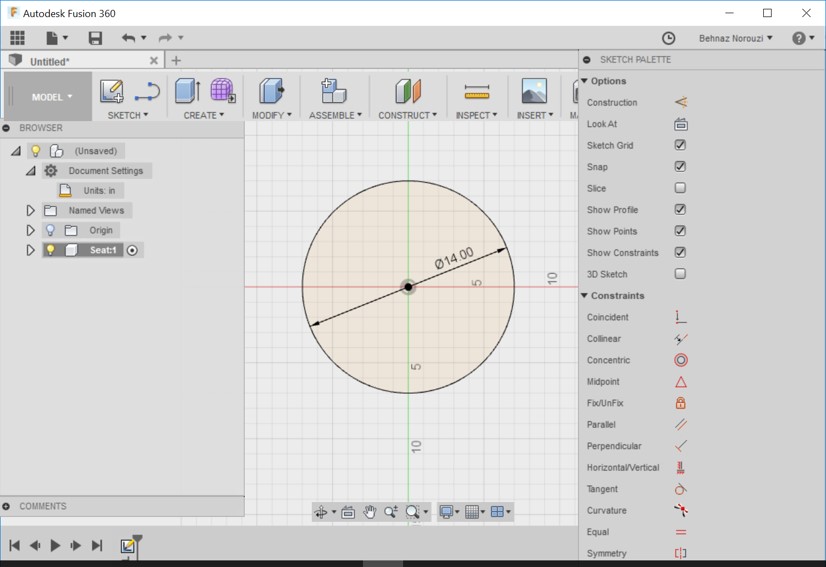Image resolution: width=826 pixels, height=567 pixels.
Task: Play the timeline
Action: [55, 545]
